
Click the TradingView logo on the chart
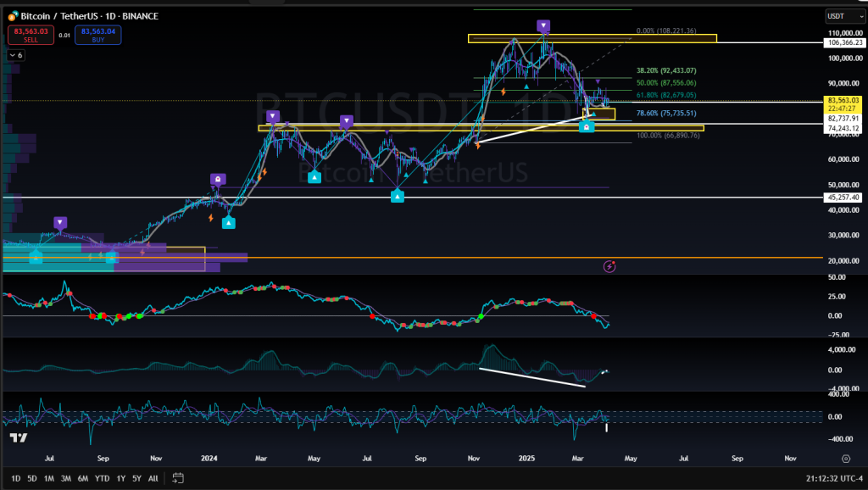[19, 438]
